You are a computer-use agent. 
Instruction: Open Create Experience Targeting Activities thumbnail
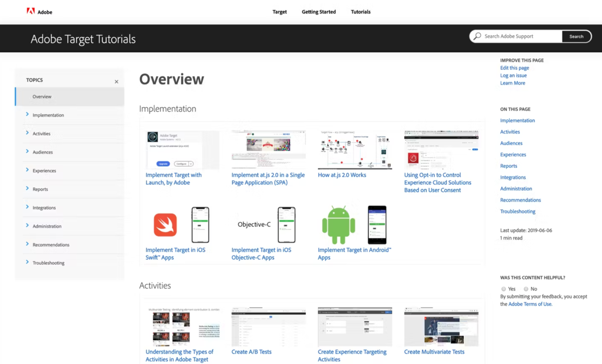[x=355, y=327]
